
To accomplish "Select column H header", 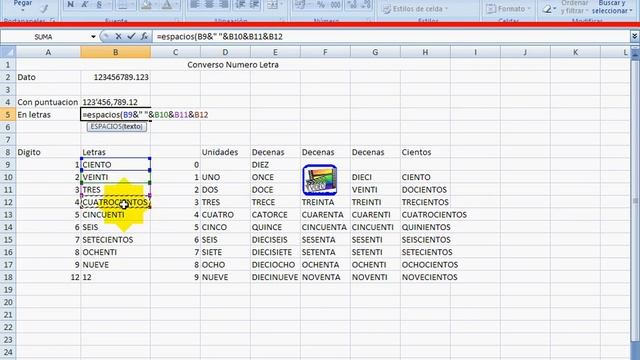I will point(425,52).
